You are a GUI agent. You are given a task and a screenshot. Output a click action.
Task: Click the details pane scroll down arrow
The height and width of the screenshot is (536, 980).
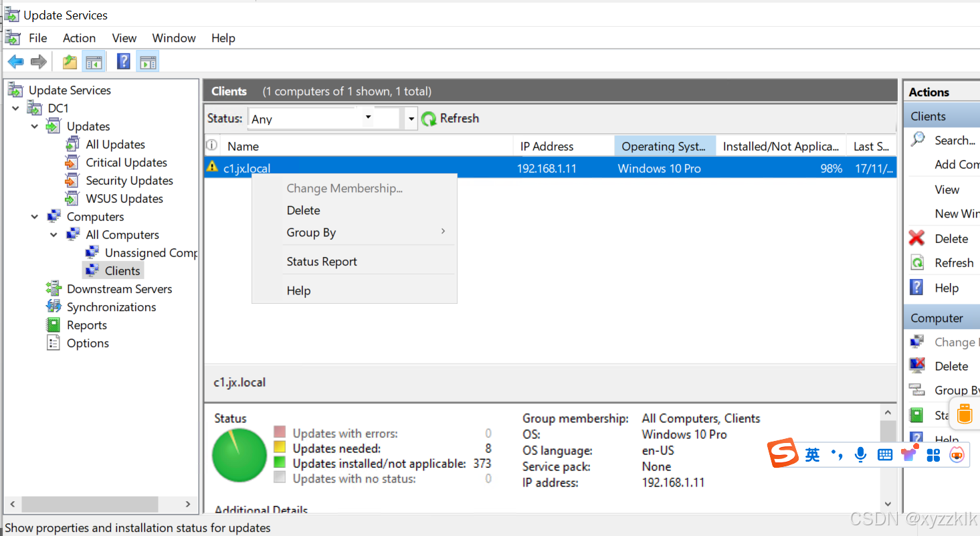coord(888,504)
